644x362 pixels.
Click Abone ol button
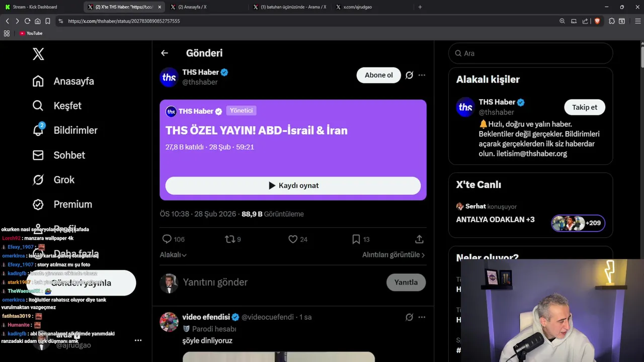pos(378,75)
